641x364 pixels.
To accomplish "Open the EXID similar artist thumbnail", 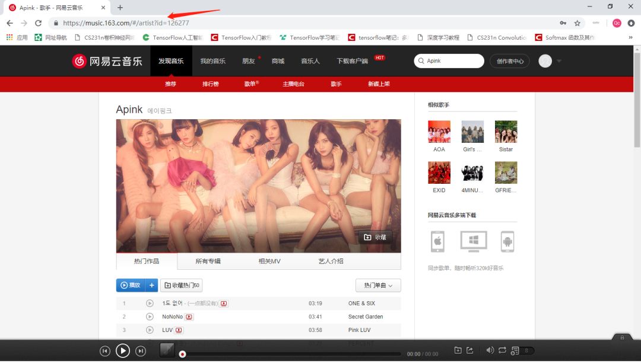I will click(439, 173).
